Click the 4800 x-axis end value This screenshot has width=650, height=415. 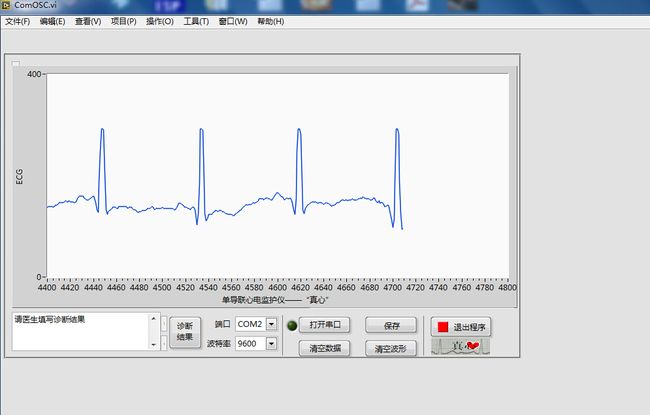click(507, 287)
